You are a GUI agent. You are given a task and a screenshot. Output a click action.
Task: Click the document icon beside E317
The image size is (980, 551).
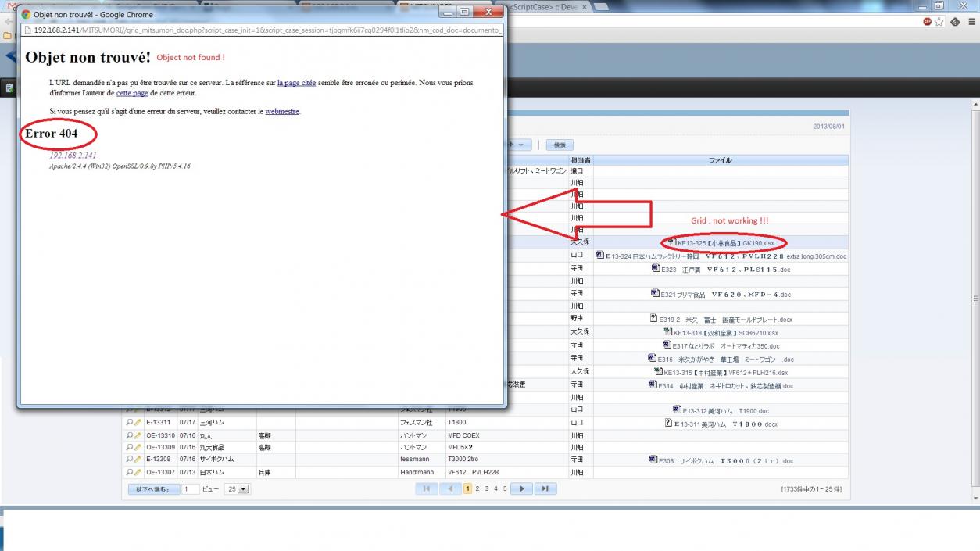(666, 344)
